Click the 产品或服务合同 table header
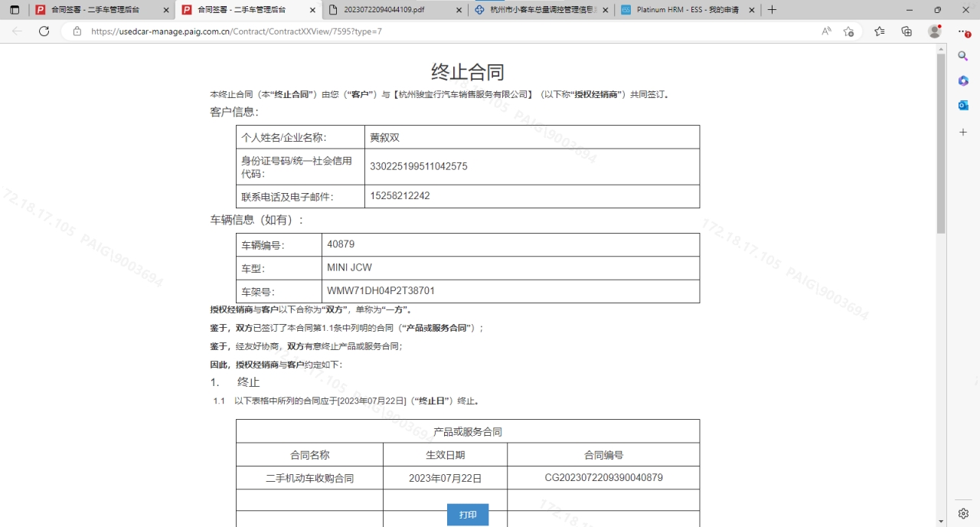This screenshot has height=527, width=980. coord(468,431)
